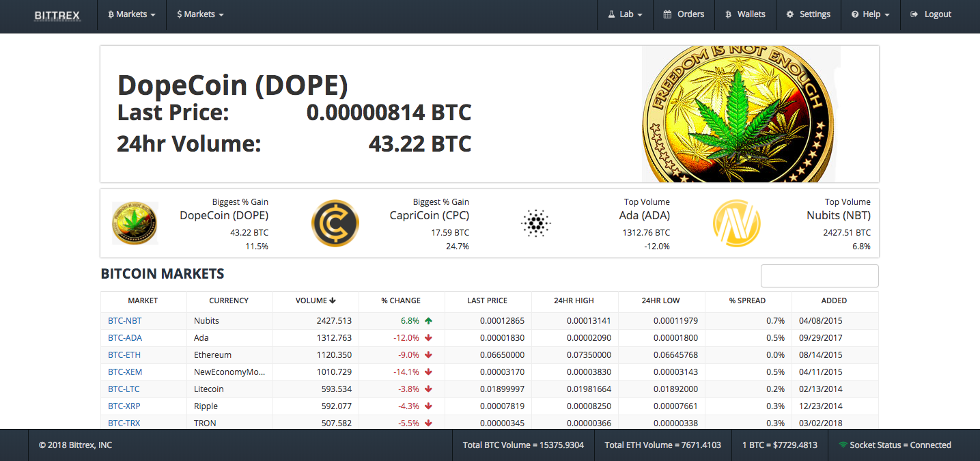Click the Ada dotted logo icon
The width and height of the screenshot is (980, 461).
536,223
